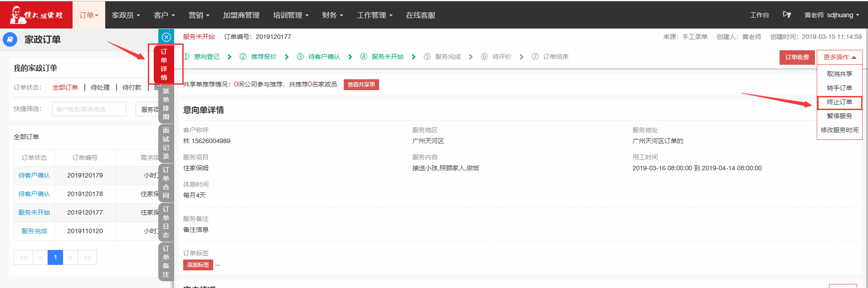Collapse the 更多操作 dropdown

tap(839, 57)
